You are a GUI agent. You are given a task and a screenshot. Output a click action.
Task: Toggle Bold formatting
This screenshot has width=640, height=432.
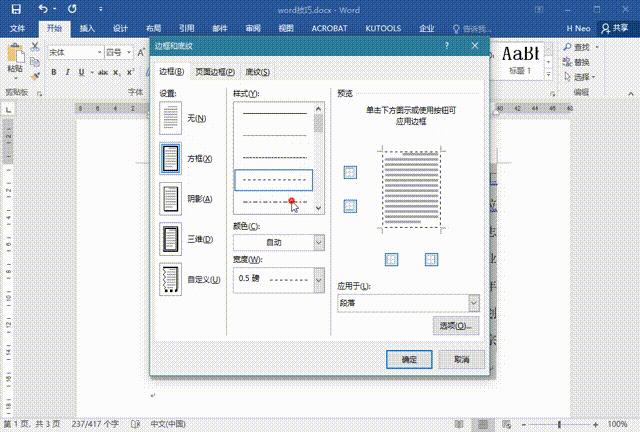point(54,72)
